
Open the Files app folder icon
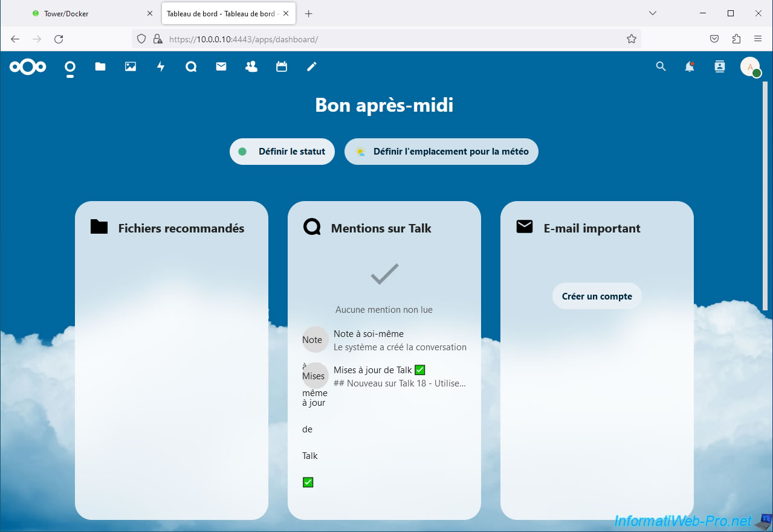click(100, 67)
